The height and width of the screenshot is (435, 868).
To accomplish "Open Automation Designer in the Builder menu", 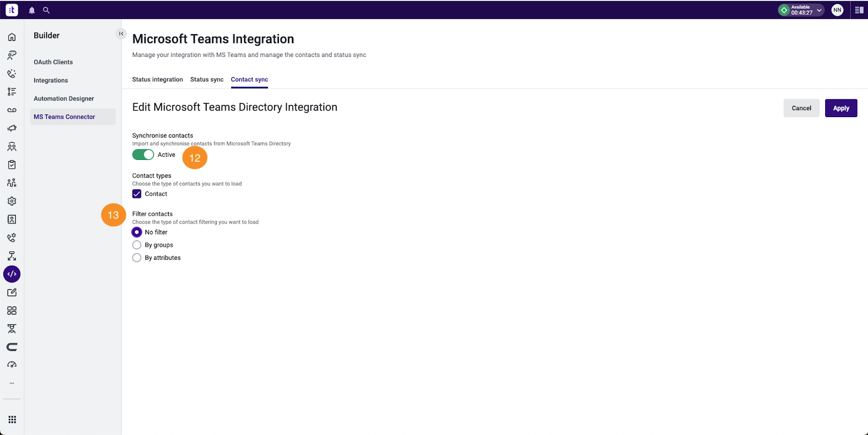I will [x=64, y=99].
